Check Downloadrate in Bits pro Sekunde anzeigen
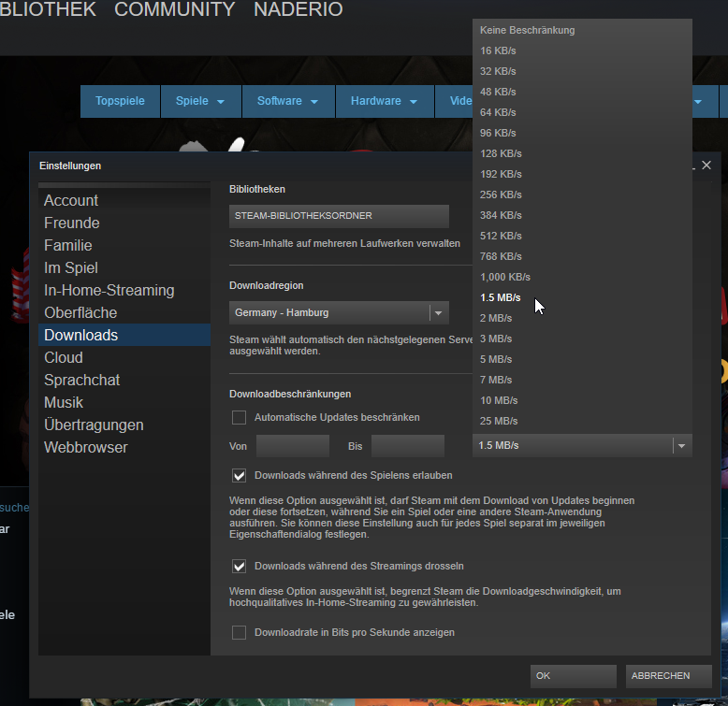Screen dimensions: 728x706 tap(240, 633)
